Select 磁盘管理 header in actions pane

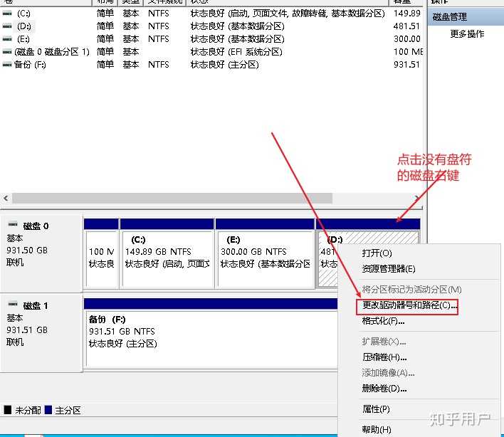tap(466, 16)
